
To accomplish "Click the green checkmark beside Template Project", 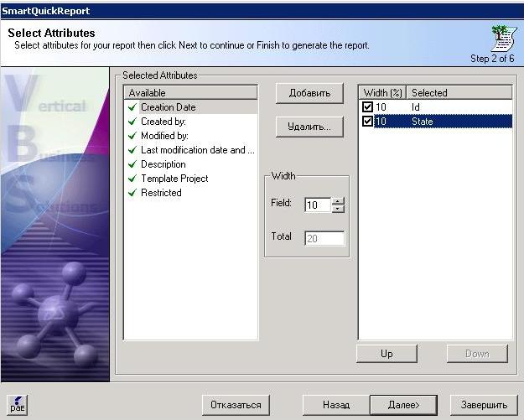I will (x=132, y=179).
